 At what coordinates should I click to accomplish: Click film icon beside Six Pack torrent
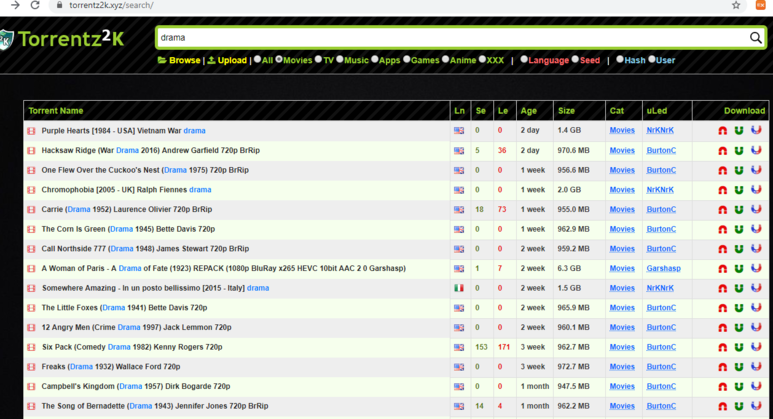click(32, 348)
